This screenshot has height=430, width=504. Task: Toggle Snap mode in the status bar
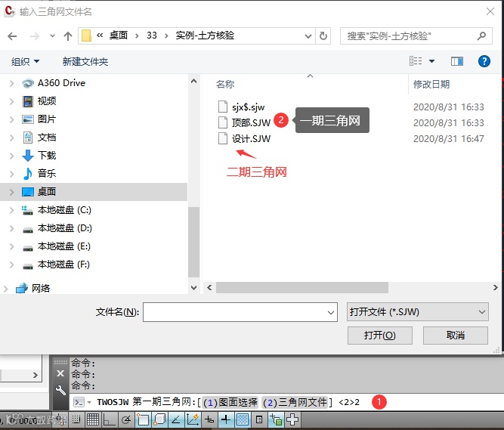coord(76,419)
